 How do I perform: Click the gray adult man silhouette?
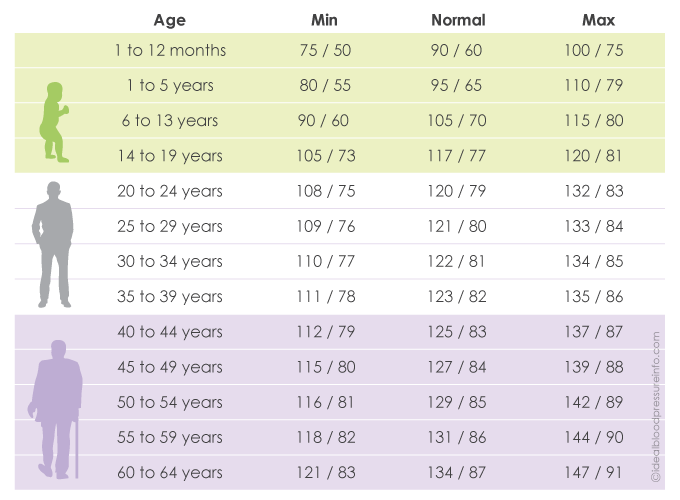point(53,244)
